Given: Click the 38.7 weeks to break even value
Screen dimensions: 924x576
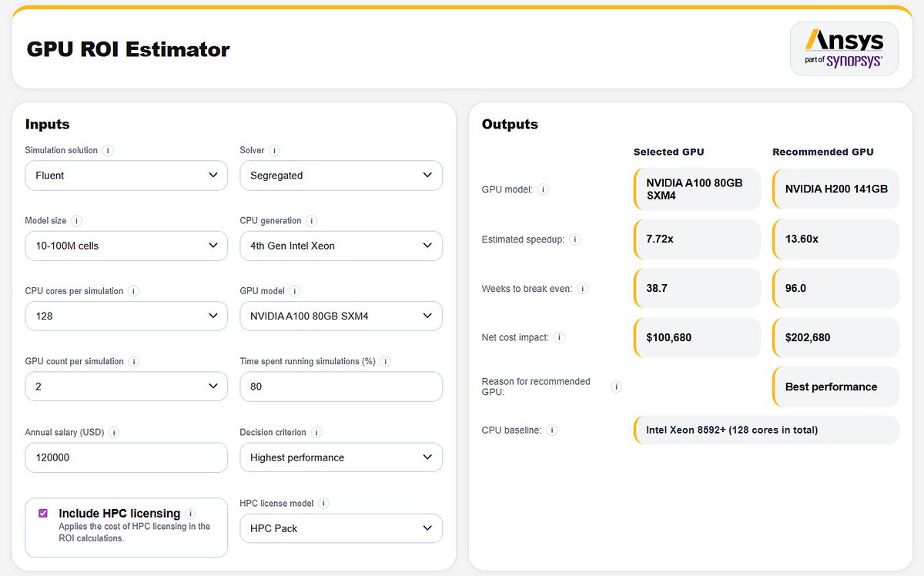Looking at the screenshot, I should point(697,289).
